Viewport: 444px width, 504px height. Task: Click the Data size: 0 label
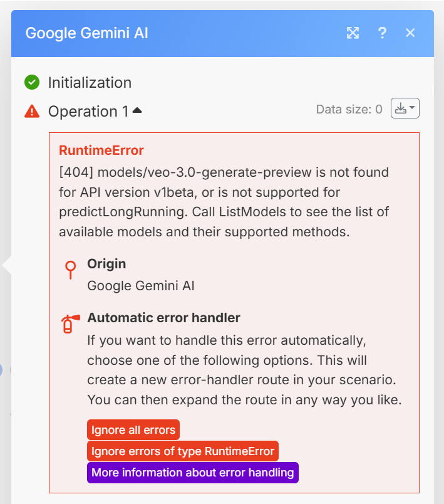click(349, 110)
